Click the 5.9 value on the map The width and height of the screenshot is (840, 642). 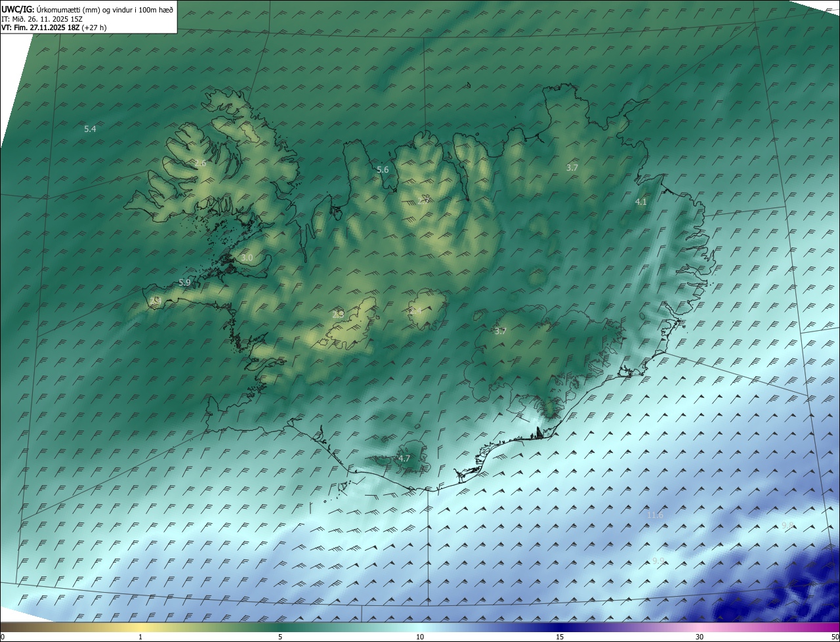184,283
